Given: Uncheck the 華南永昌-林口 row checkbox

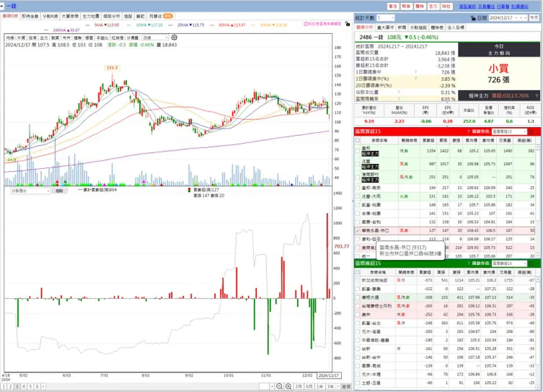Looking at the screenshot, I should coord(357,231).
